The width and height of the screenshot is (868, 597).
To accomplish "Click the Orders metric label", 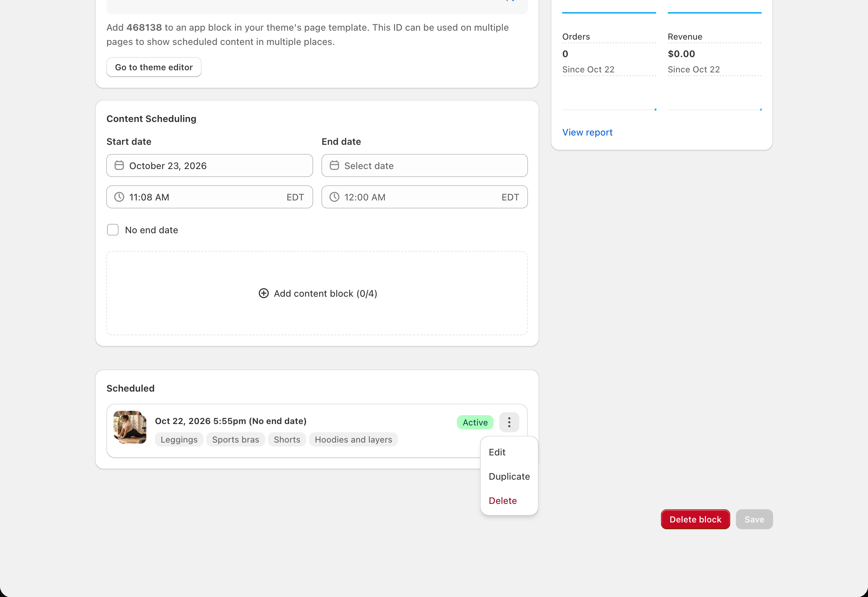I will 576,37.
